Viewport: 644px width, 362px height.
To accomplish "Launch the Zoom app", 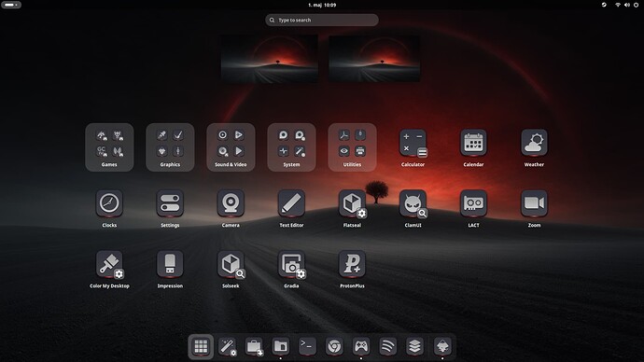I will tap(534, 203).
